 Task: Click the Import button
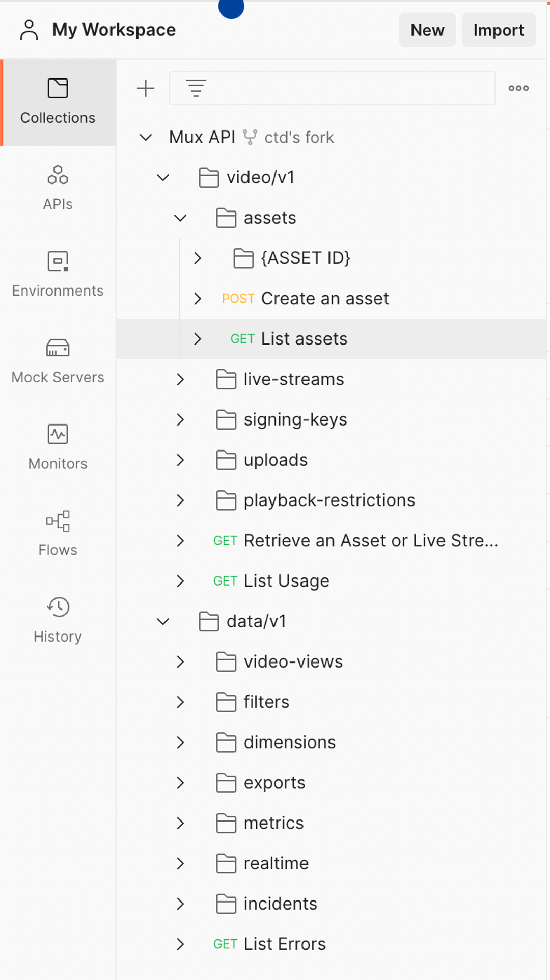click(498, 30)
